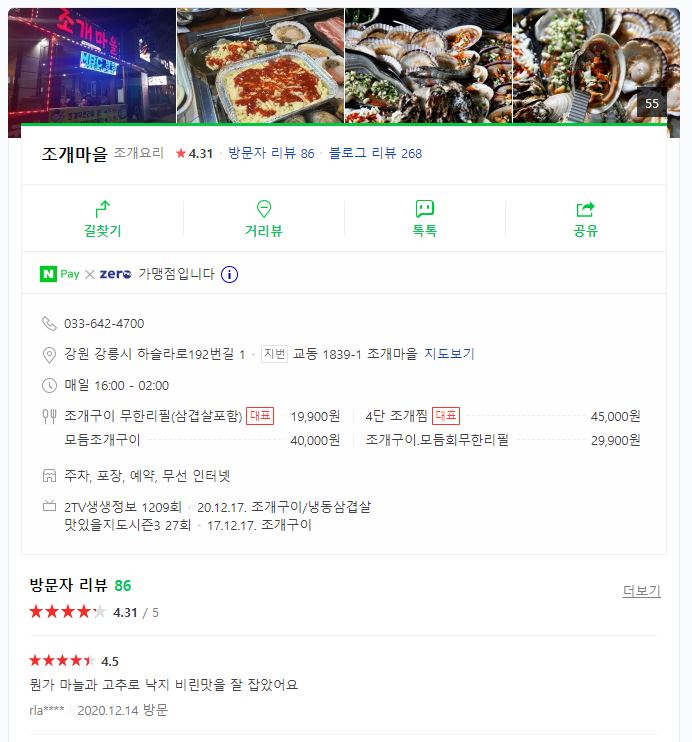Open 블로그 리뷰 268 link

point(375,153)
